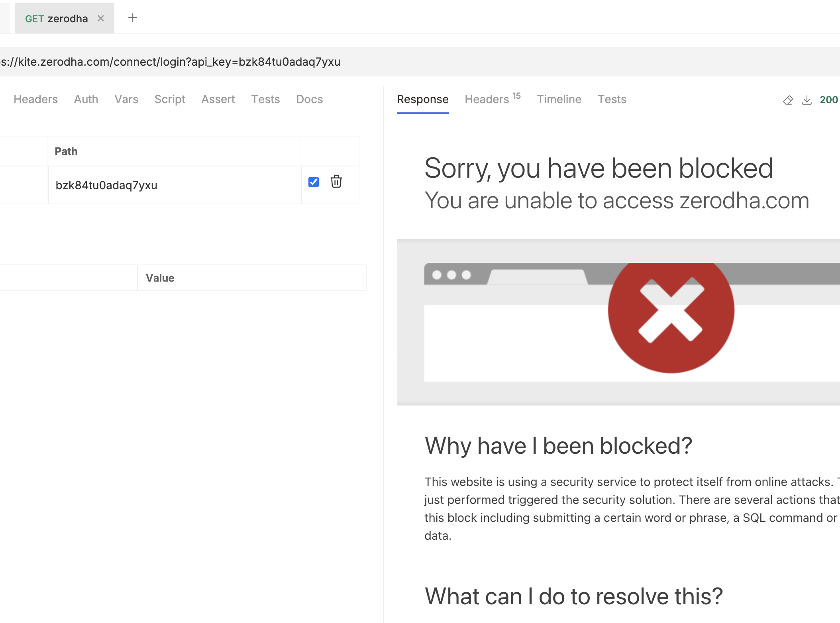Open the Assert tab

point(218,99)
